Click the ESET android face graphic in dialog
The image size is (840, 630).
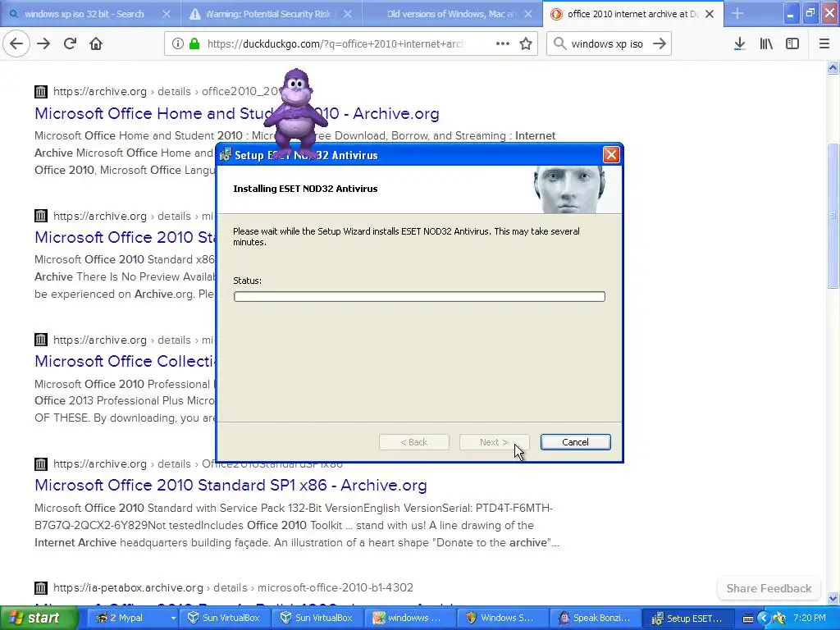coord(571,189)
